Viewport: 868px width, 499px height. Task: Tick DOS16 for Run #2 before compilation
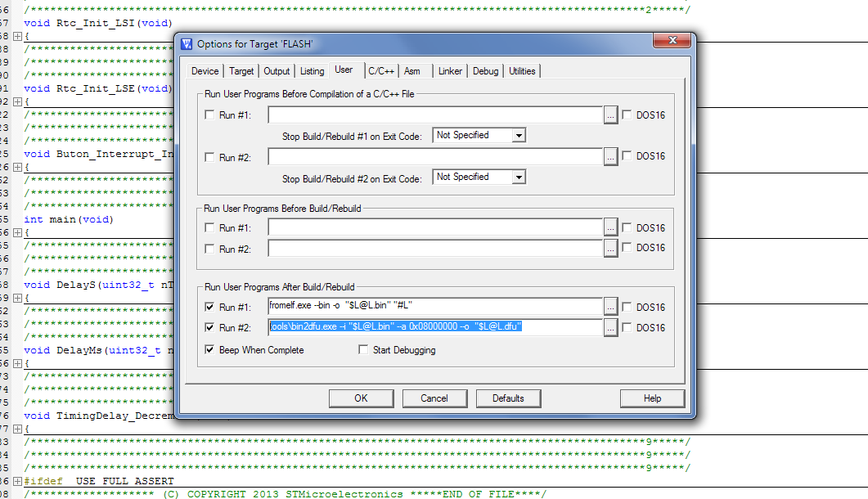coord(627,155)
